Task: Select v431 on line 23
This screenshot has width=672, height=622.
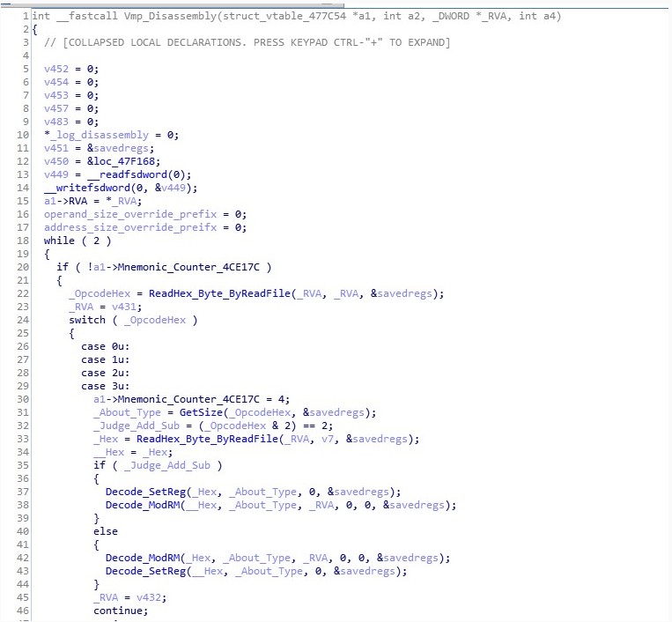Action: [124, 307]
